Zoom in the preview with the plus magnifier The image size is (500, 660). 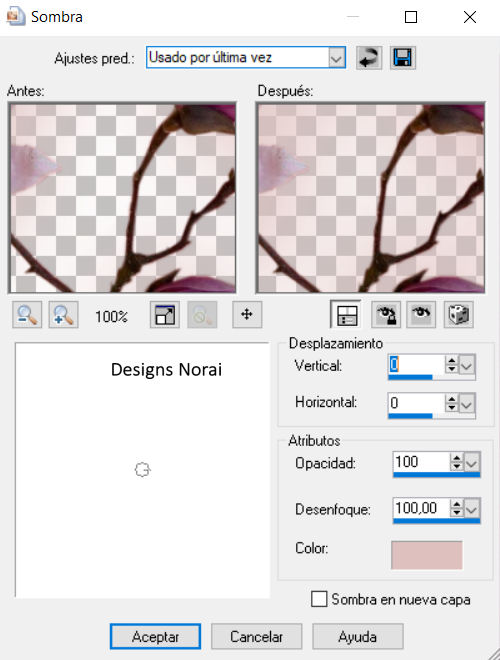point(64,314)
